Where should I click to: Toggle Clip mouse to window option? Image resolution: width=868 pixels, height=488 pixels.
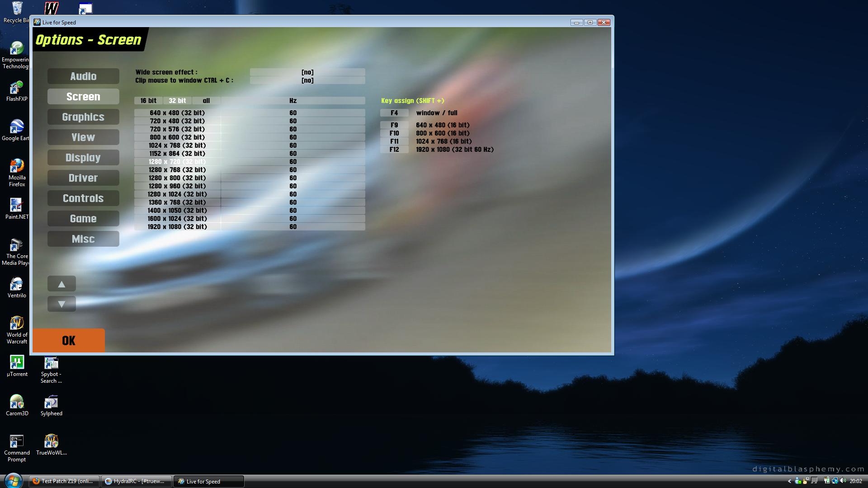tap(307, 80)
